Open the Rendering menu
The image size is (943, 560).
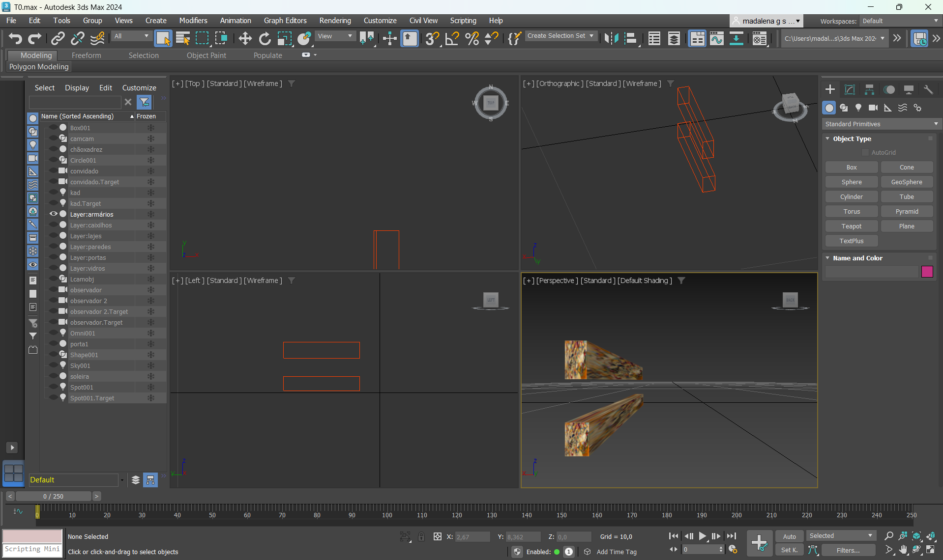pos(335,21)
